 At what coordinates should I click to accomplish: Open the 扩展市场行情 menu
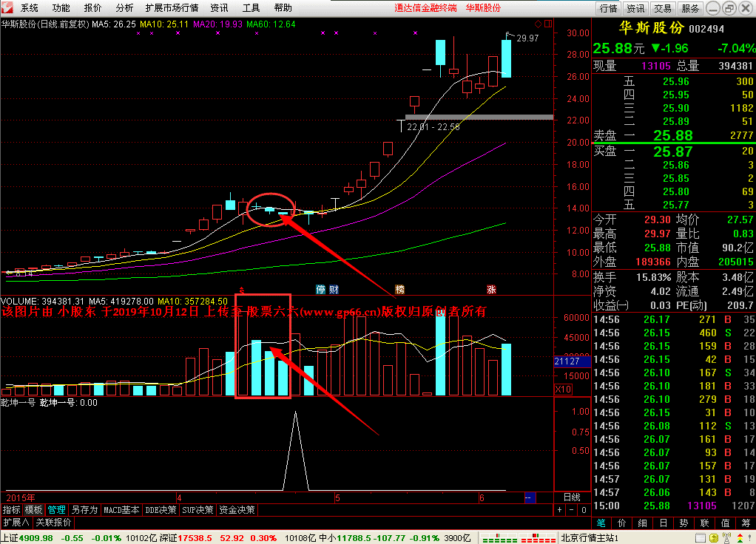point(172,7)
